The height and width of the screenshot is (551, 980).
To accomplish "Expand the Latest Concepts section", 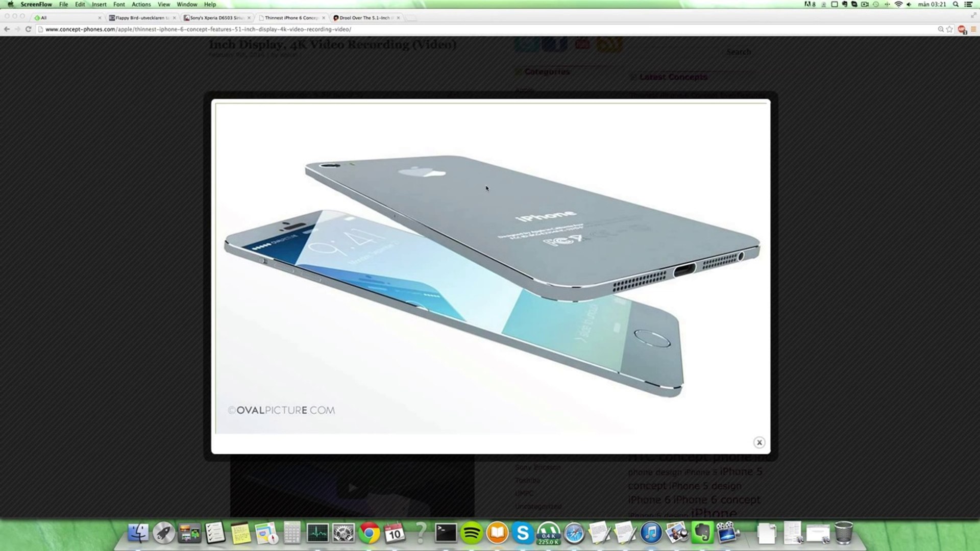I will pyautogui.click(x=674, y=77).
